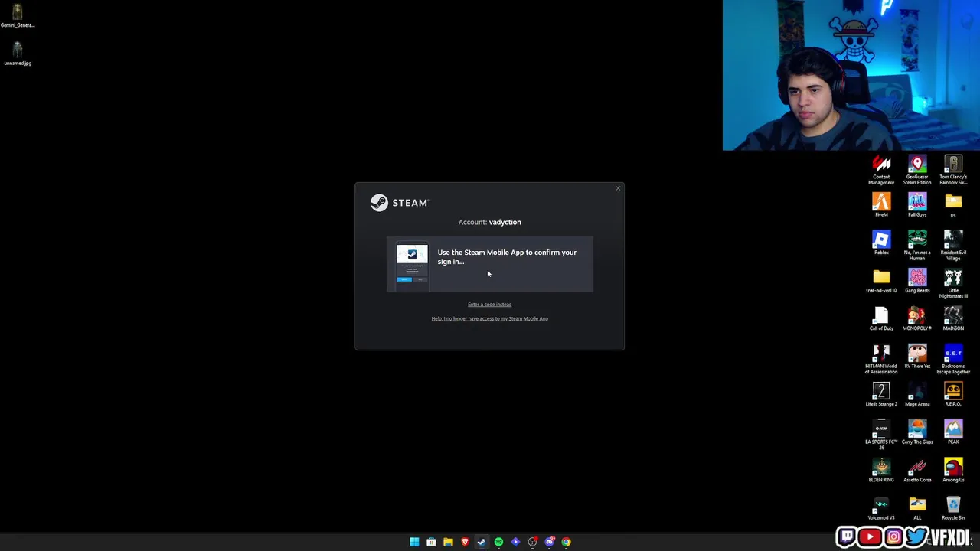This screenshot has width=980, height=551.
Task: Select GeoGuessr Steam Edition desktop icon
Action: pos(917,170)
